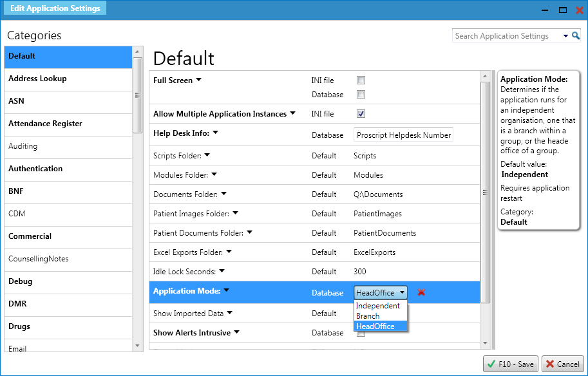Expand Excel Exports Folder arrow
Screen dimensions: 588x376
[x=229, y=252]
